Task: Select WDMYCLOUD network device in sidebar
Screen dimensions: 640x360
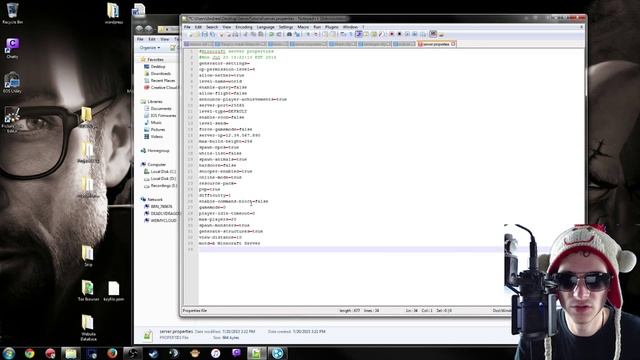Action: pos(163,220)
